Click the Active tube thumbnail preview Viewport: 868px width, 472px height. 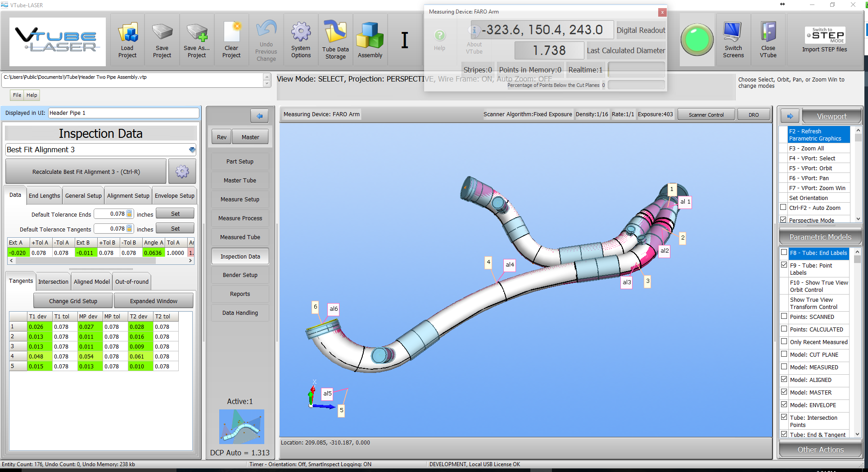242,427
